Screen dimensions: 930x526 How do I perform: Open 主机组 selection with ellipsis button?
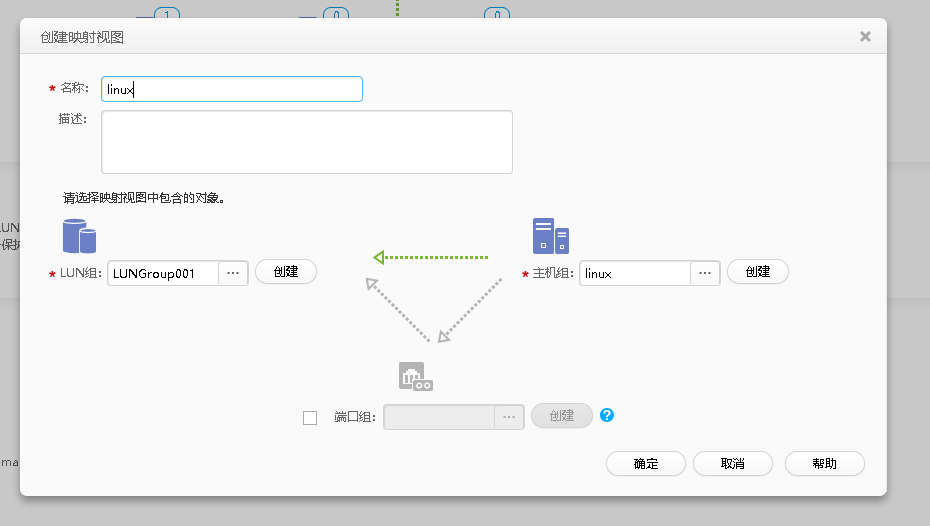[705, 273]
